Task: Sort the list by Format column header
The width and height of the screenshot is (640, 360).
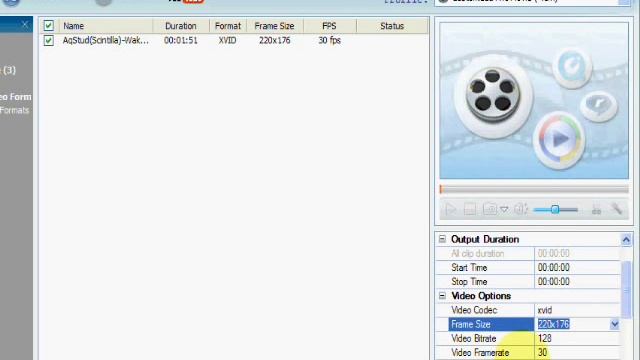Action: tap(228, 26)
